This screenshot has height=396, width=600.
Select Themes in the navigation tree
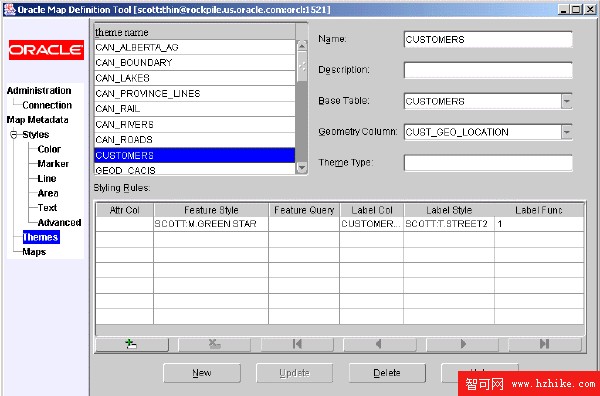coord(41,237)
